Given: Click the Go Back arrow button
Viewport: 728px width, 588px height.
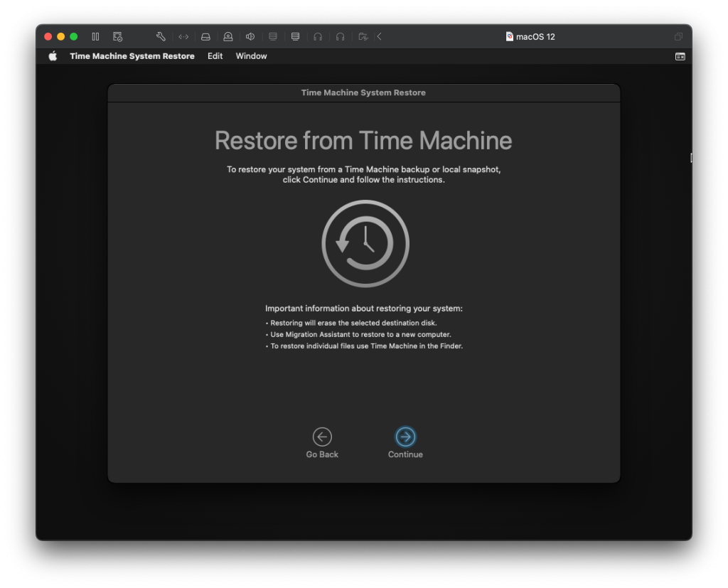Looking at the screenshot, I should [322, 437].
